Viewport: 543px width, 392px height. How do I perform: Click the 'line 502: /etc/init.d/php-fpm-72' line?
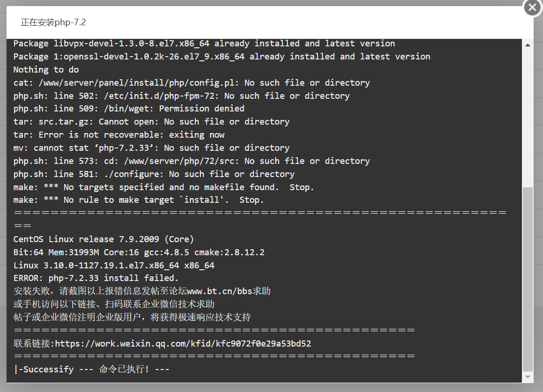click(x=181, y=96)
